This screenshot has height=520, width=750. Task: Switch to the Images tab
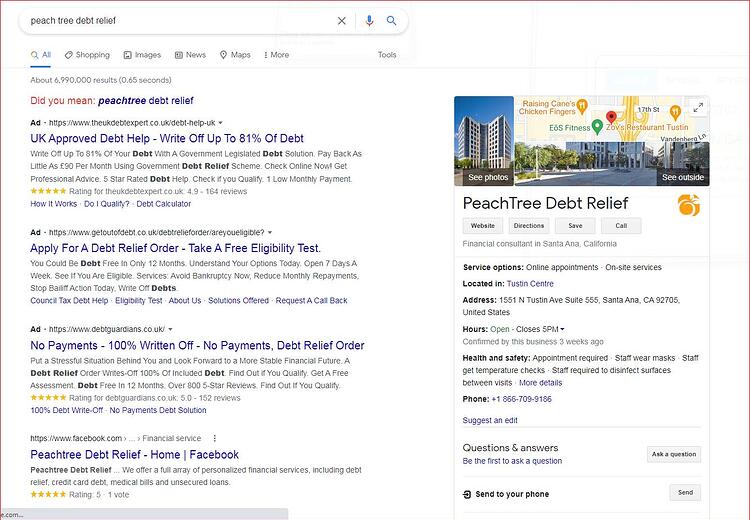pos(142,55)
